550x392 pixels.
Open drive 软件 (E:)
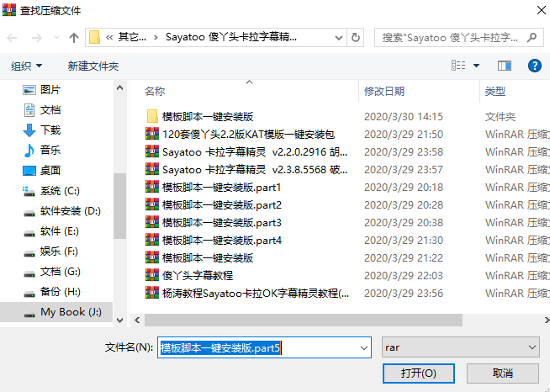point(60,231)
